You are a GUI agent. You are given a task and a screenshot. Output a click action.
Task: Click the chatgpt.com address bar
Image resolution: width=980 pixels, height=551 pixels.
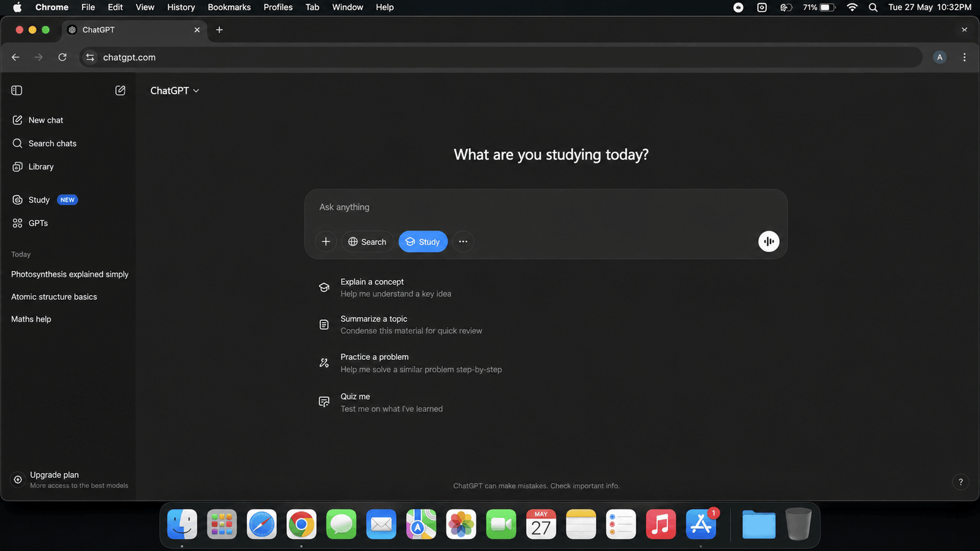(x=501, y=57)
